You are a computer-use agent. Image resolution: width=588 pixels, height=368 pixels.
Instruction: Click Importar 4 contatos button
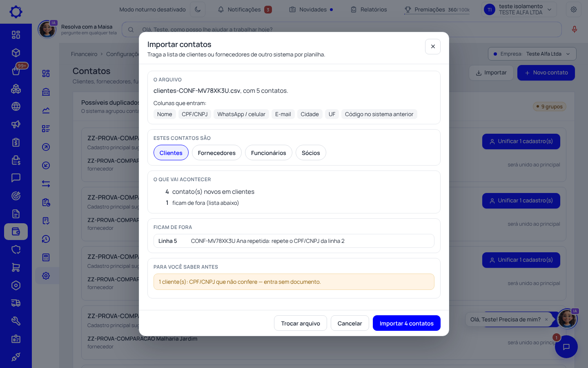407,323
